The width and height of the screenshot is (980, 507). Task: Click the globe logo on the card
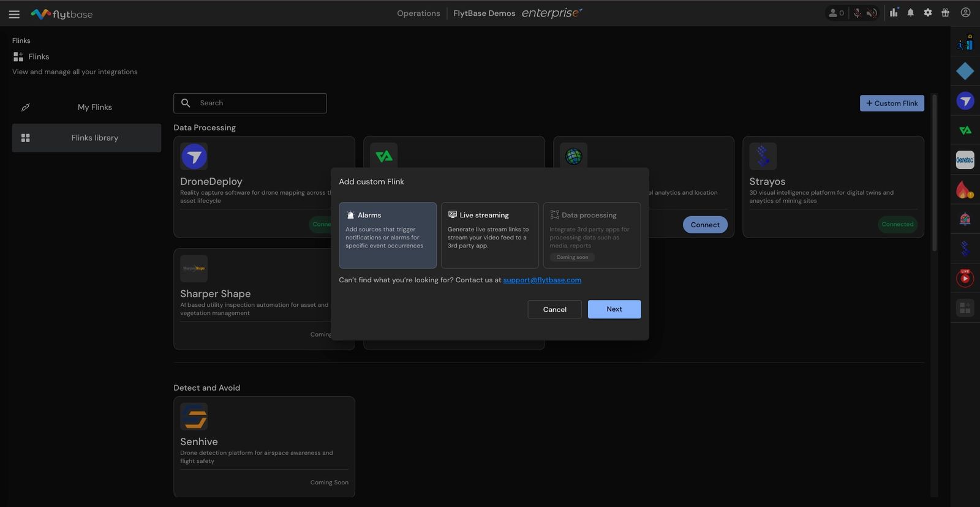[x=574, y=156]
